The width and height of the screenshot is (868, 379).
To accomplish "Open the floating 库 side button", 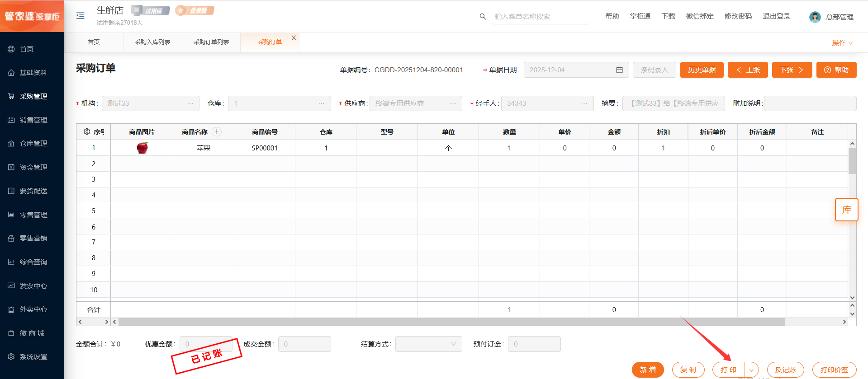I will (846, 210).
